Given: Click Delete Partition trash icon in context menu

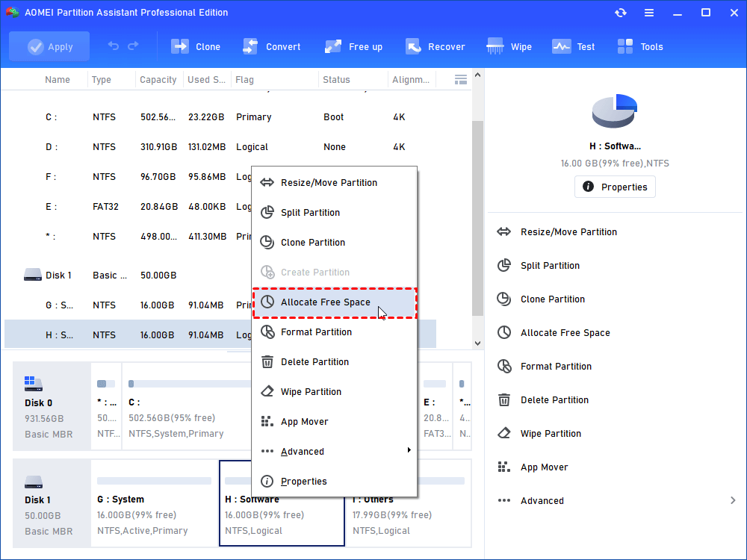Looking at the screenshot, I should point(267,362).
